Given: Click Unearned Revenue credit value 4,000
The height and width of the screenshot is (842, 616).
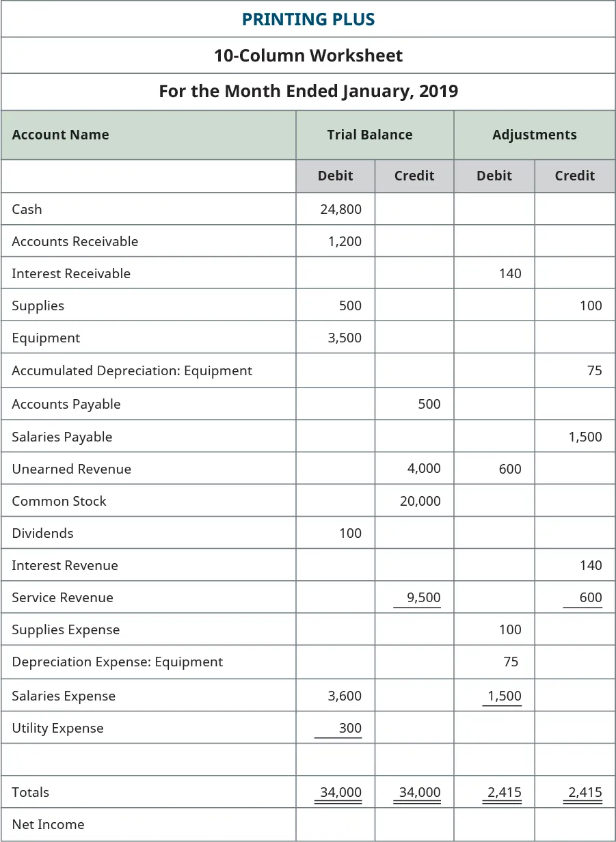Looking at the screenshot, I should pyautogui.click(x=424, y=469).
